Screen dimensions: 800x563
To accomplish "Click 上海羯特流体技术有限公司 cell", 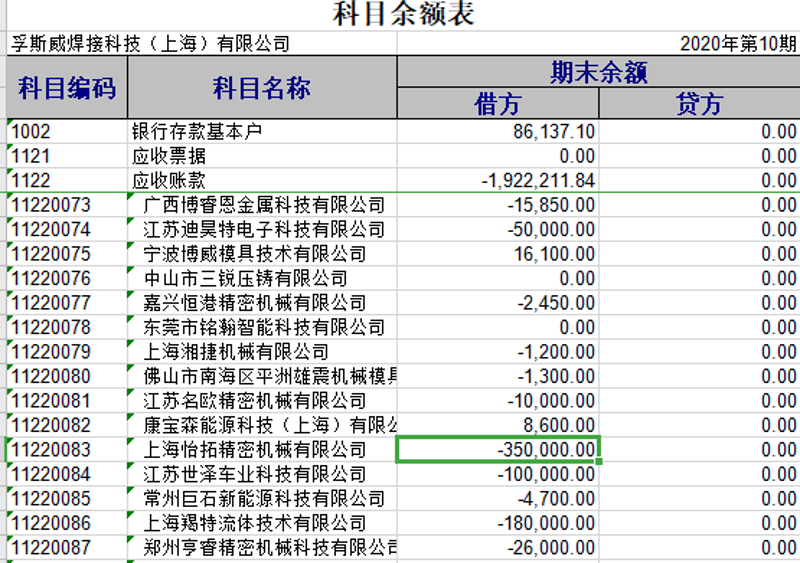I will (262, 524).
